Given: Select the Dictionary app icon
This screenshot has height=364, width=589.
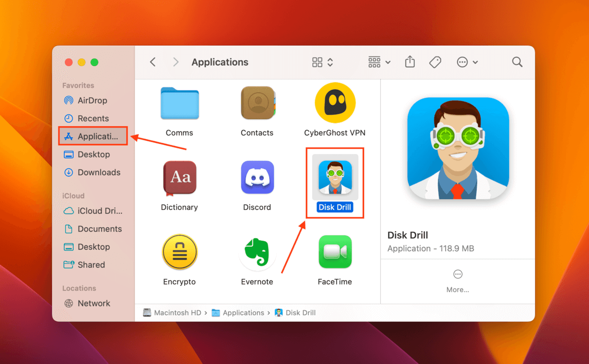Looking at the screenshot, I should tap(179, 178).
